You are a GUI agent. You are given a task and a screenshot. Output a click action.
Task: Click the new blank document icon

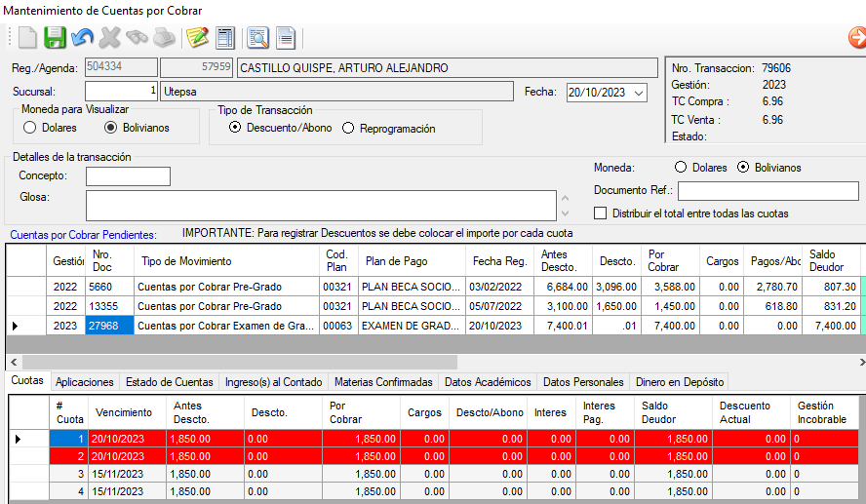[x=27, y=38]
